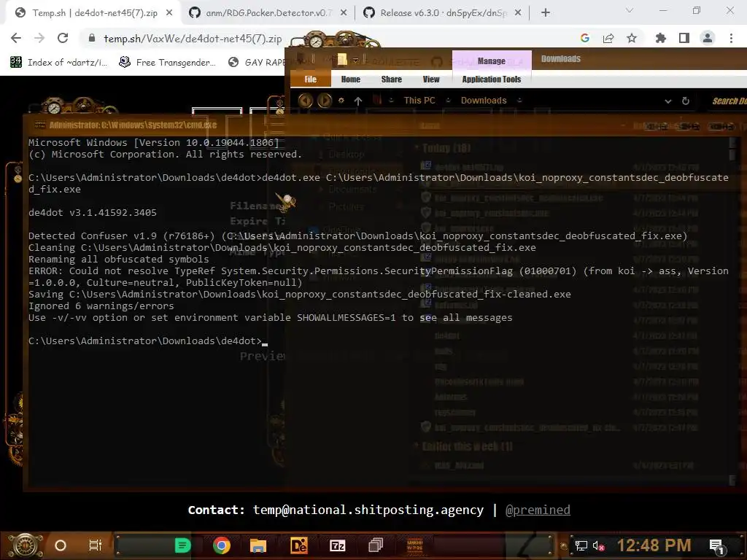The image size is (747, 560).
Task: Open 'Free Transgender' bookmark
Action: [167, 62]
